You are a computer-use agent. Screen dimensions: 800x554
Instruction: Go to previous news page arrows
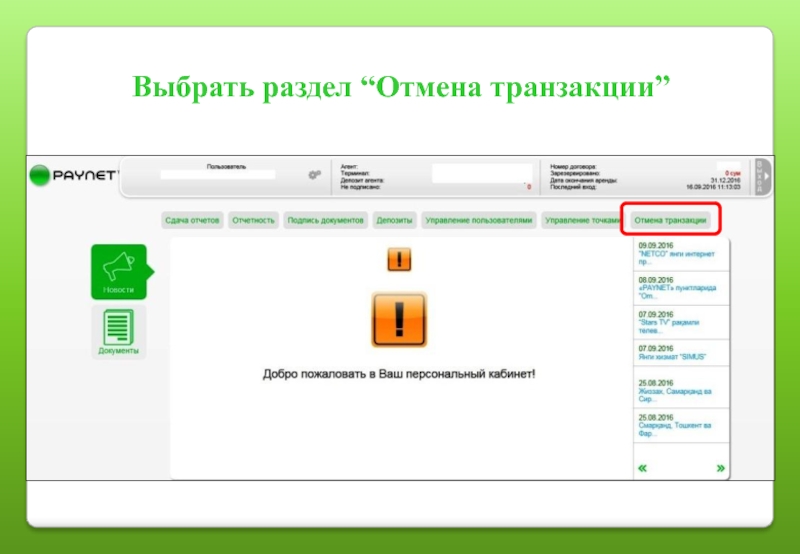(x=642, y=468)
